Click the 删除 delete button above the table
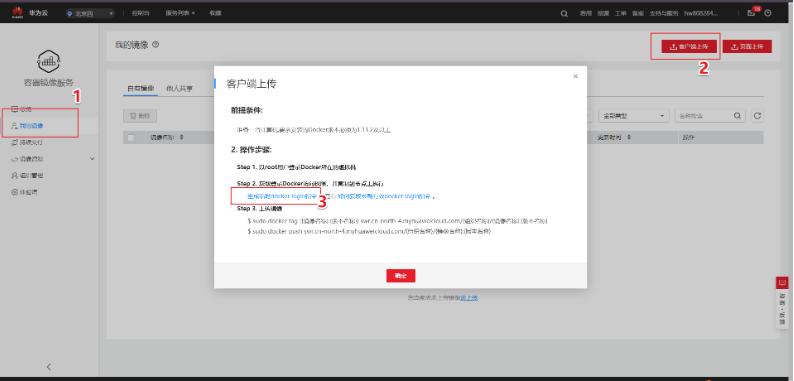Screen dimensions: 794x381 click(140, 116)
